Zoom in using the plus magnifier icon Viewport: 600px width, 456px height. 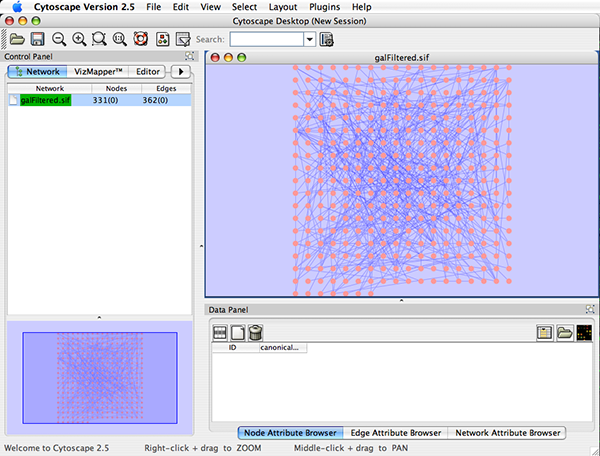tap(79, 39)
